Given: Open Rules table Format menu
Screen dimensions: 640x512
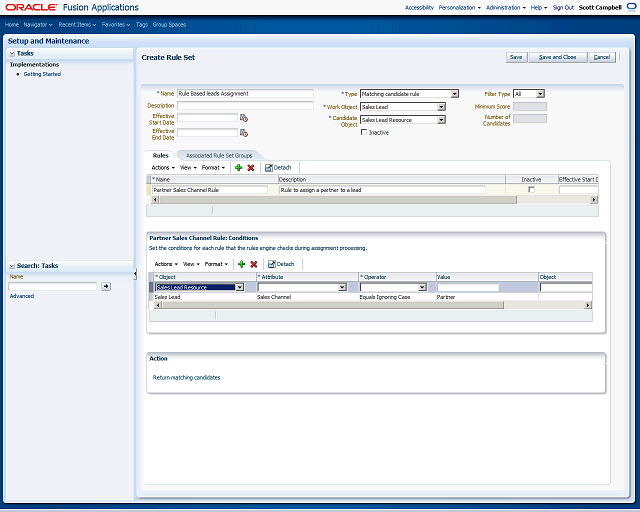Looking at the screenshot, I should pyautogui.click(x=213, y=167).
